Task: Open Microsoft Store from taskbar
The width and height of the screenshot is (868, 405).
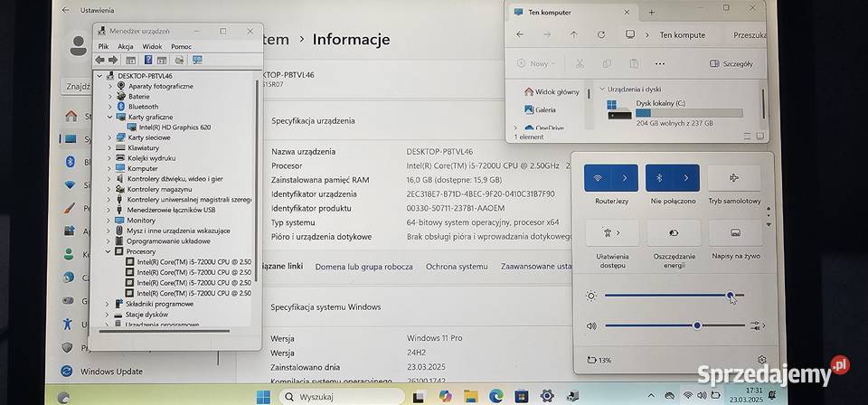Action: pos(522,396)
